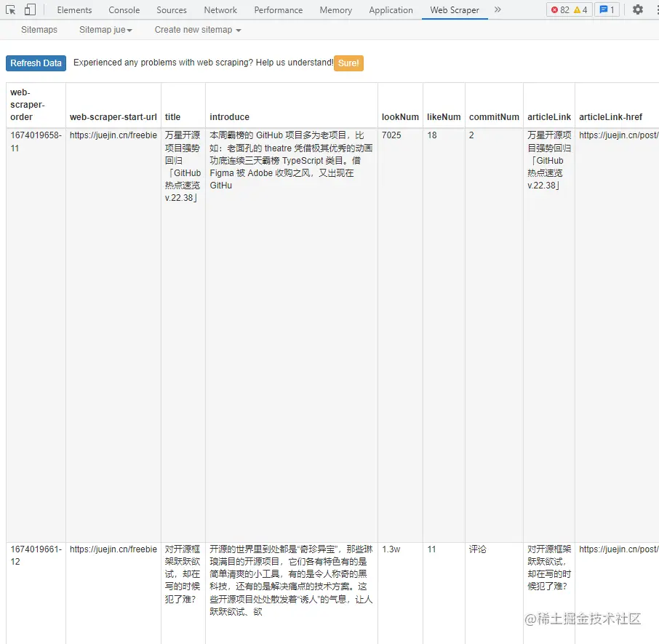The width and height of the screenshot is (659, 644).
Task: Open DevTools settings gear
Action: click(x=638, y=9)
